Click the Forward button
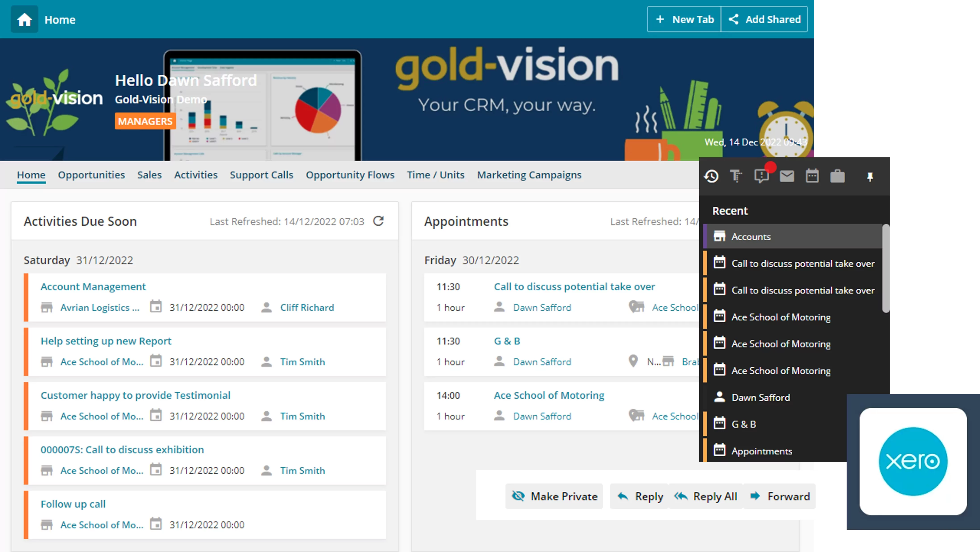This screenshot has height=552, width=980. 779,496
